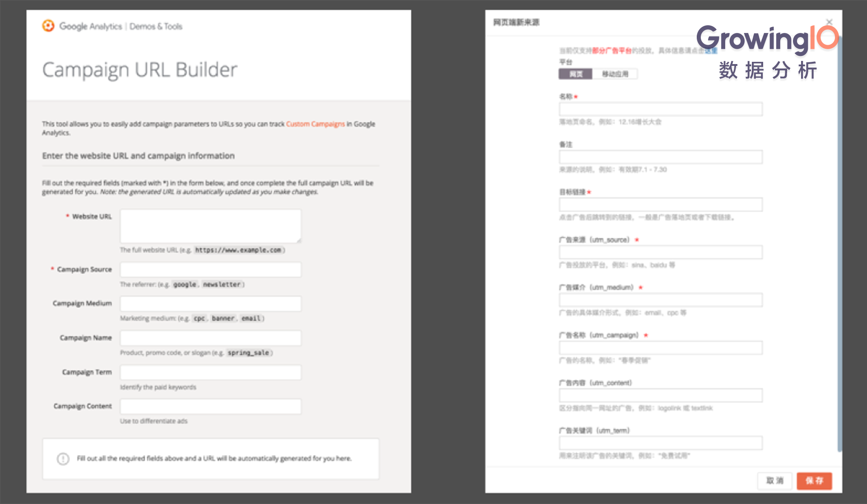Click the GrowingIO logo
The height and width of the screenshot is (504, 867).
pos(768,39)
